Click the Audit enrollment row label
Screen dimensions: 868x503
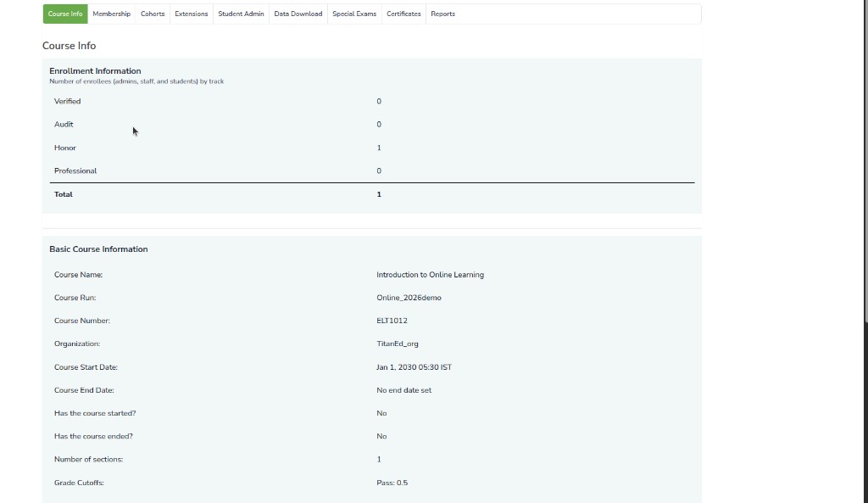click(x=64, y=125)
